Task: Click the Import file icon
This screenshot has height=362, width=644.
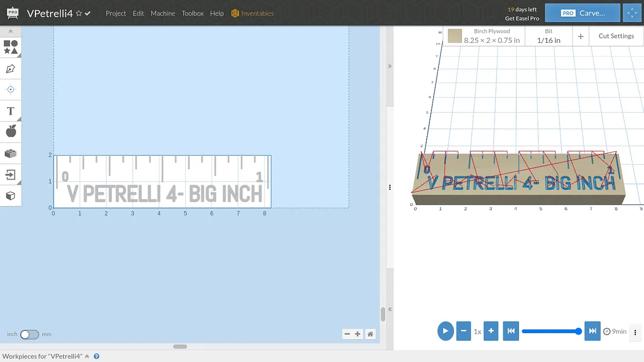Action: 10,174
